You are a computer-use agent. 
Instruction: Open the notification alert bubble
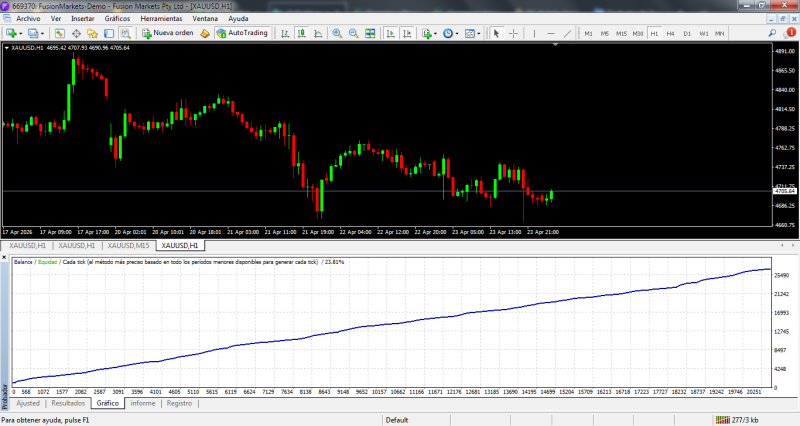789,33
